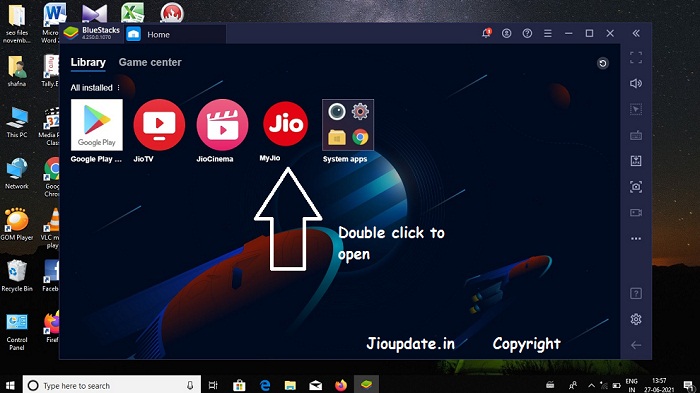Show hidden tray icons chevron
The width and height of the screenshot is (700, 393).
tap(592, 385)
